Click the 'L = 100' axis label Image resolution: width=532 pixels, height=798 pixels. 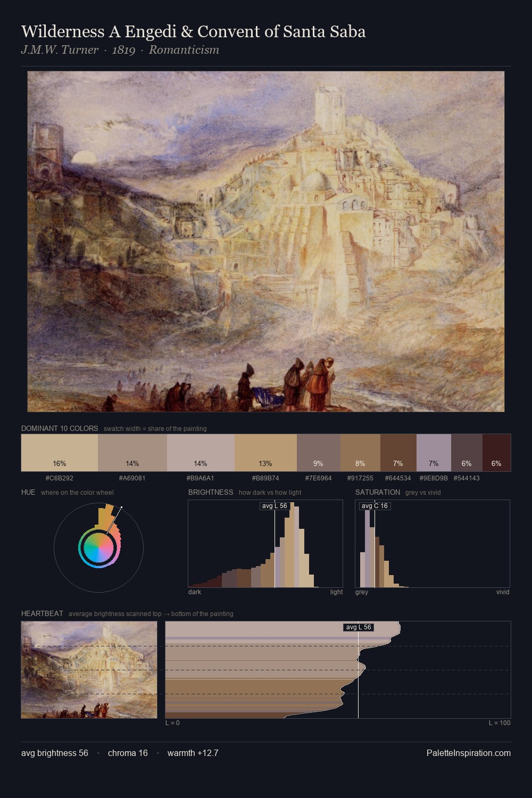pyautogui.click(x=500, y=723)
